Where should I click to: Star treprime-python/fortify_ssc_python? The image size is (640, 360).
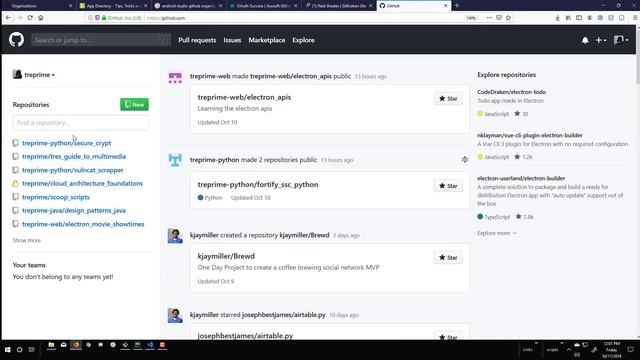pyautogui.click(x=448, y=186)
